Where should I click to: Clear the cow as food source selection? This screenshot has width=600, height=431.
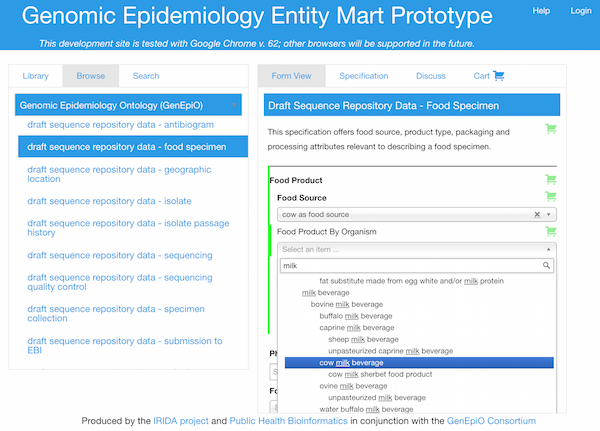pos(537,214)
